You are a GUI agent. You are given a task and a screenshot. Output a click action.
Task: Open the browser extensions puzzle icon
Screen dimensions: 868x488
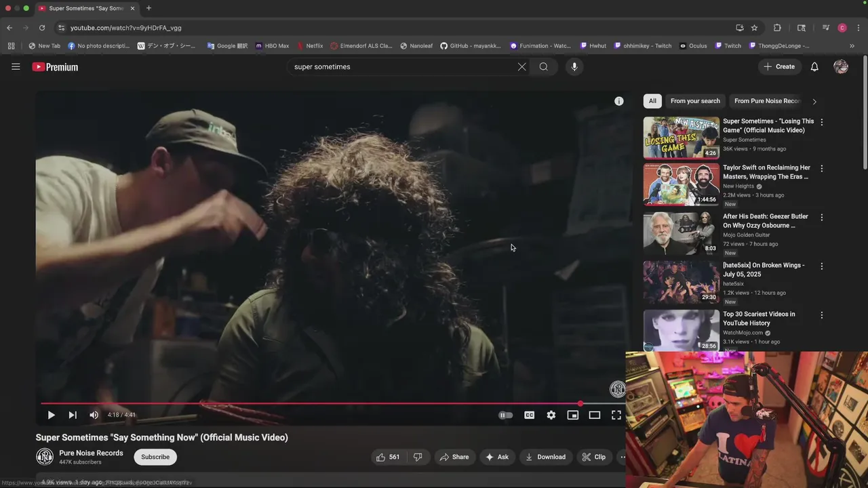click(777, 28)
